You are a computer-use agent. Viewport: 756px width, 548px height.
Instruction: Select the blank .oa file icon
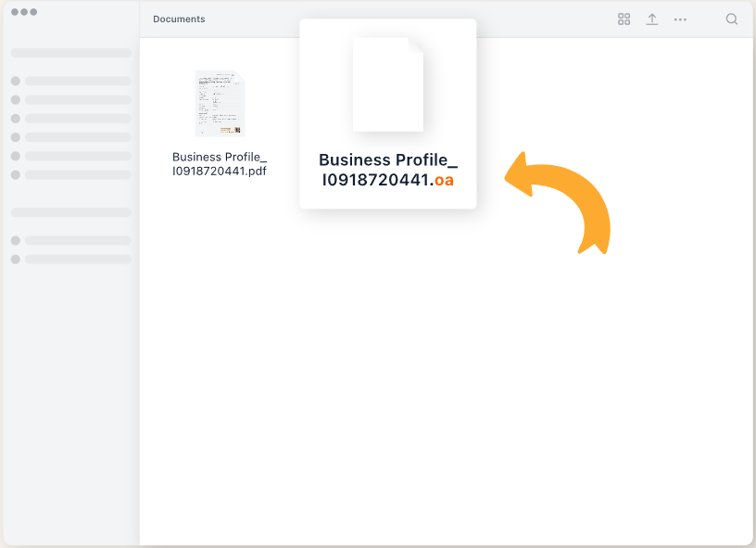click(x=387, y=84)
